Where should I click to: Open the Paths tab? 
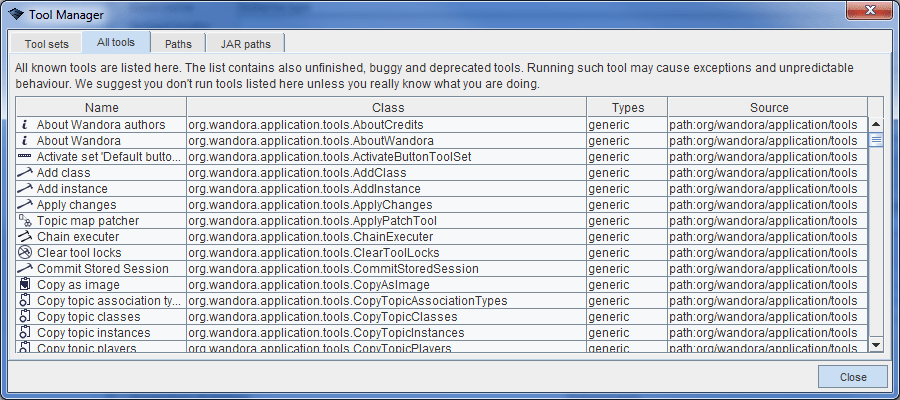[x=178, y=44]
